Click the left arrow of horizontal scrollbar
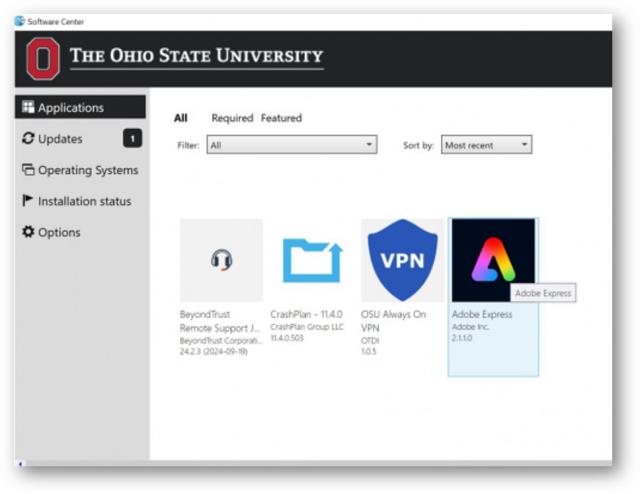The height and width of the screenshot is (494, 640). pyautogui.click(x=20, y=463)
